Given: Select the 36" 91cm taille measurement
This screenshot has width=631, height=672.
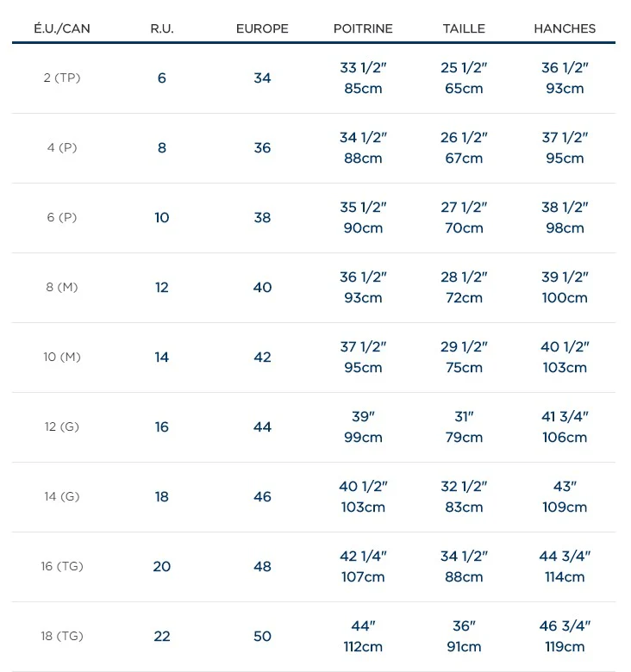Looking at the screenshot, I should 464,636.
